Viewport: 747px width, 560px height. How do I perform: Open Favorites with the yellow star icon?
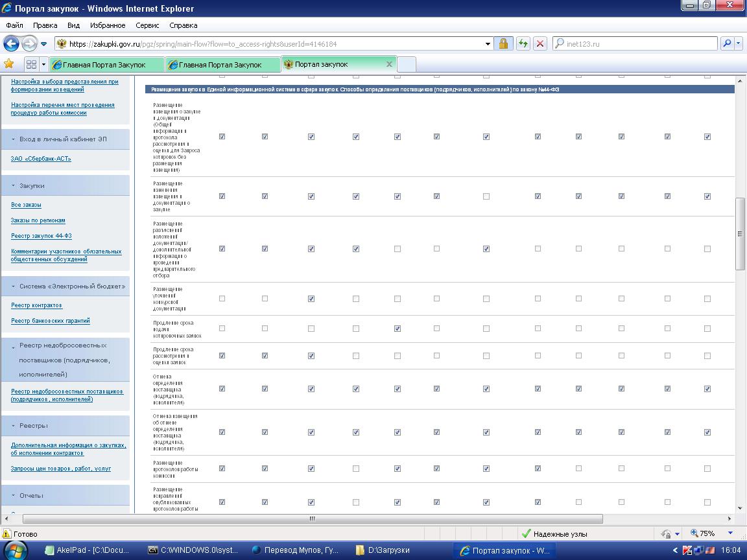point(9,64)
